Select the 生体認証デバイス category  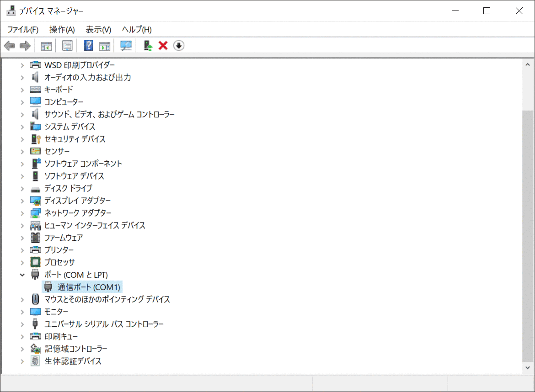73,361
